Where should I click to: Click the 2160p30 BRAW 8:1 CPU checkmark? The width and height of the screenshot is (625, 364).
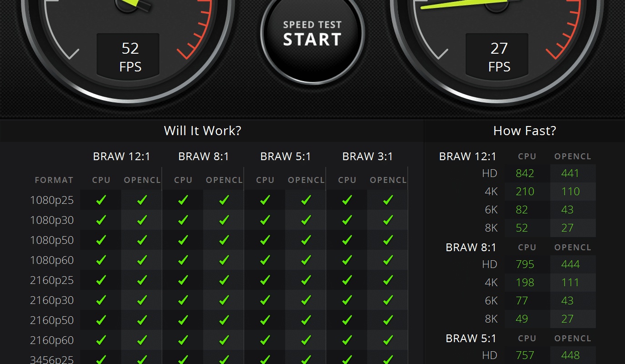click(183, 300)
